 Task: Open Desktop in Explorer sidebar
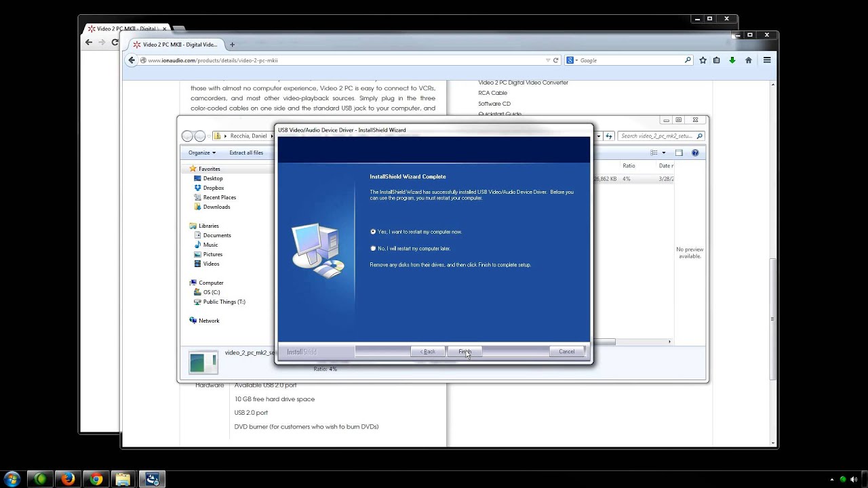213,178
